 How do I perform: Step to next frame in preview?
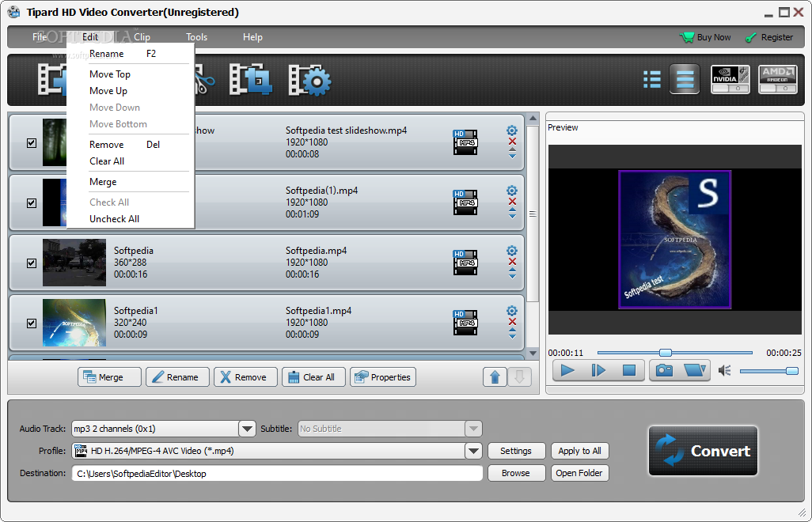(598, 370)
